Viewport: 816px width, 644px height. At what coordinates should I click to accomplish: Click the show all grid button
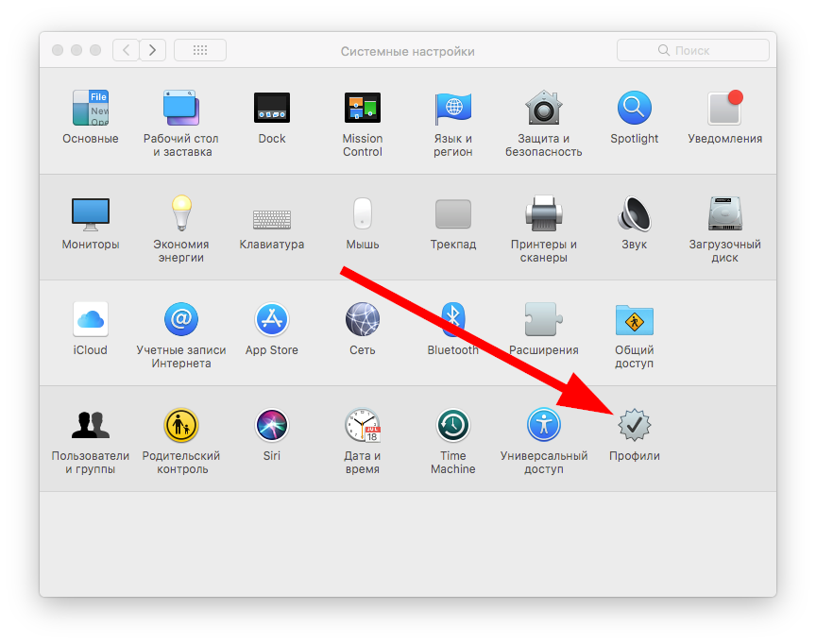(x=200, y=50)
